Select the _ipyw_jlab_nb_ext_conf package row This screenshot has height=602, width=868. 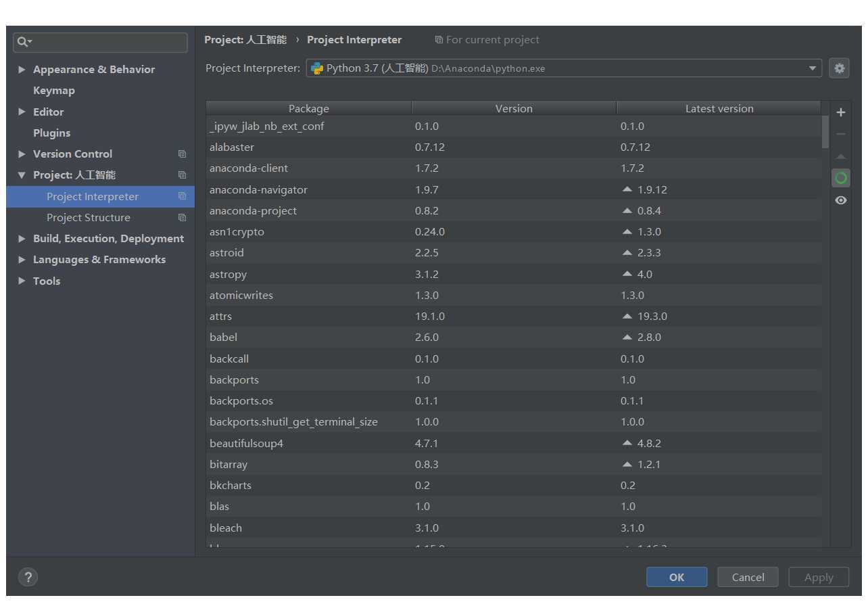coord(514,126)
